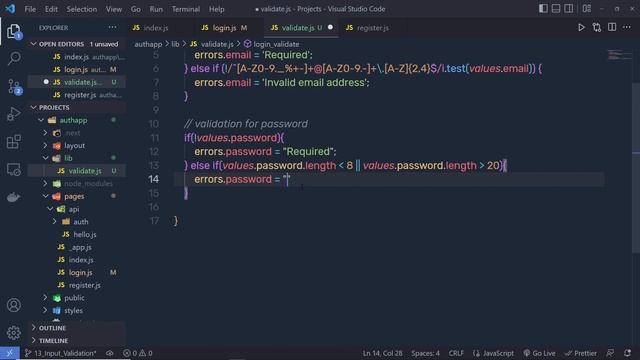Viewport: 640px width, 360px height.
Task: Click the remote window indicator in status bar
Action: 10,353
